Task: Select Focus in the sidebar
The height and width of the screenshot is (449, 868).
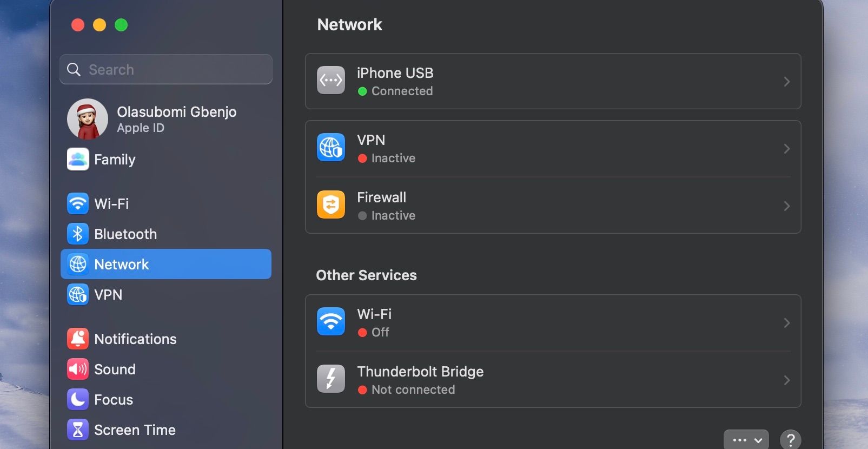Action: 113,399
